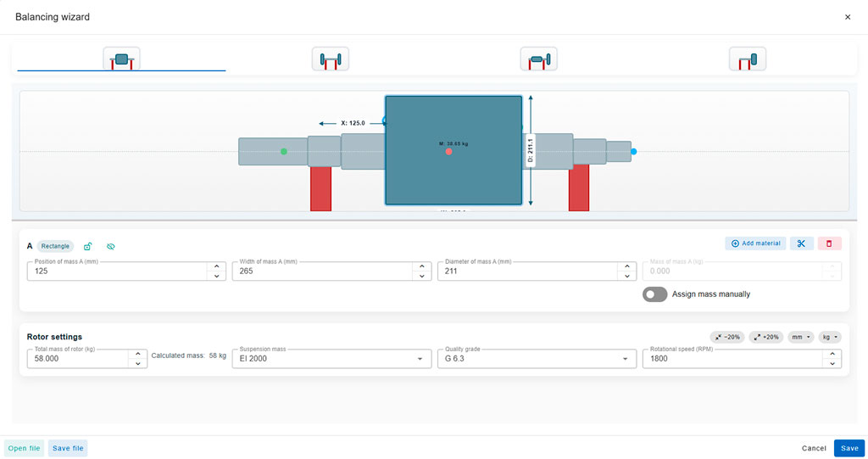Click Open file button
The width and height of the screenshot is (868, 459).
click(24, 448)
